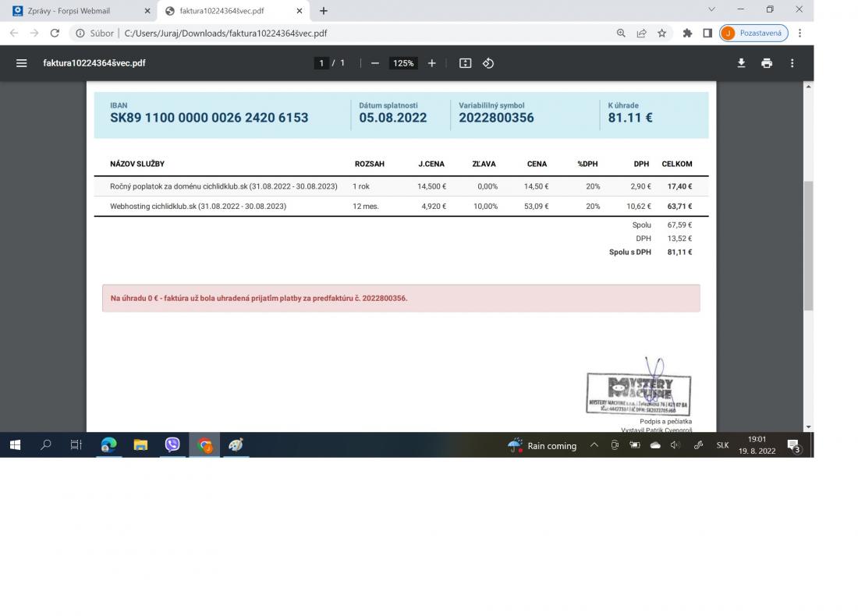Select the faktura10224364švec.pdf tab

click(x=226, y=11)
